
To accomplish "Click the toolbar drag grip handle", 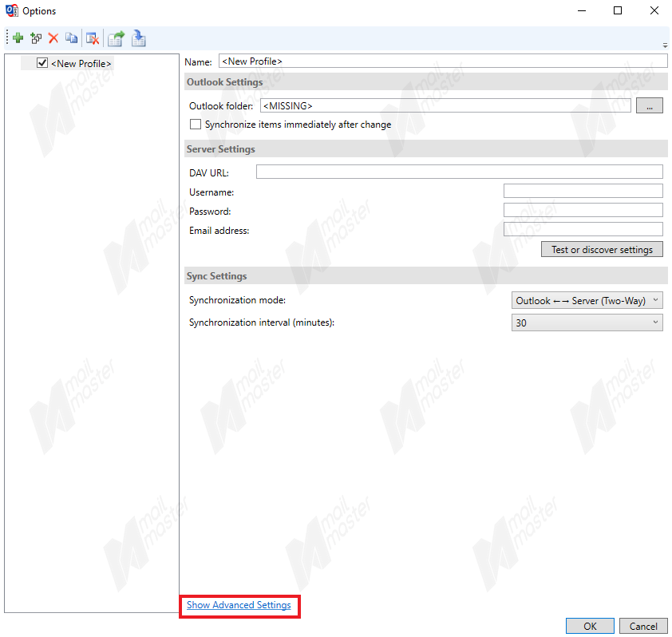I will point(7,38).
